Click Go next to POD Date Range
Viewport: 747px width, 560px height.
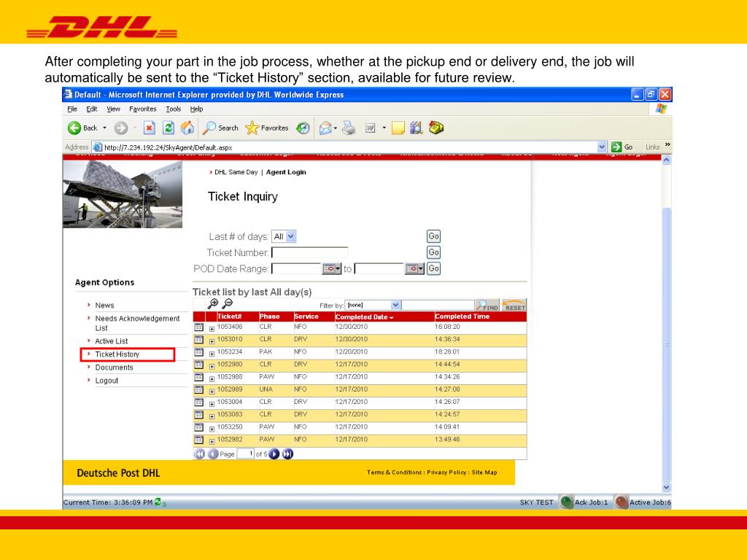[433, 268]
